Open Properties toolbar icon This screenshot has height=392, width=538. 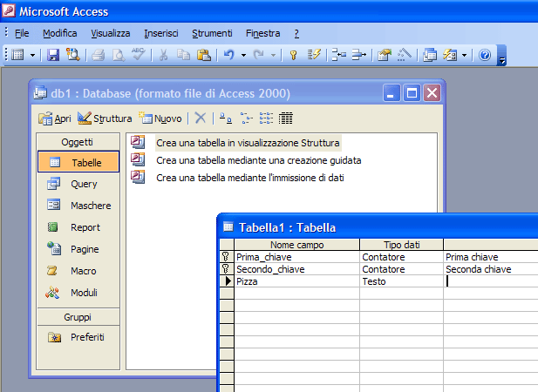[x=385, y=55]
